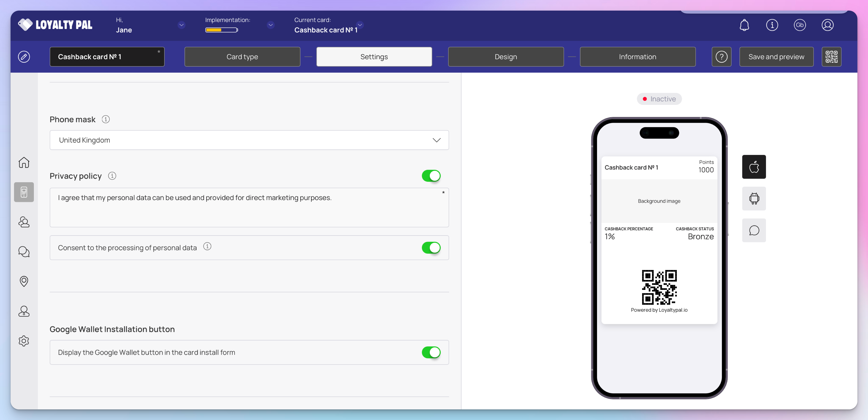Viewport: 868px width, 420px height.
Task: Open the chat bubble preview icon
Action: tap(753, 230)
